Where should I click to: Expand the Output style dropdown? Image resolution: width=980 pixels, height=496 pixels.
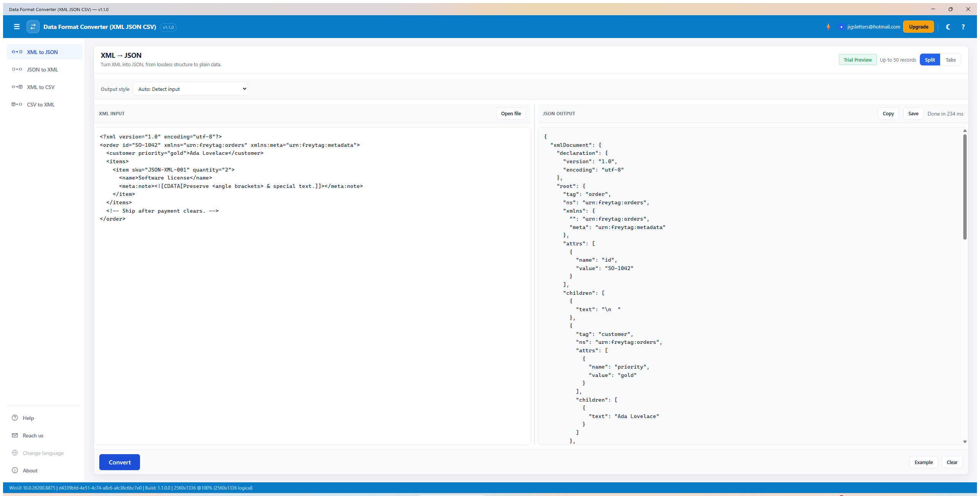pos(190,89)
